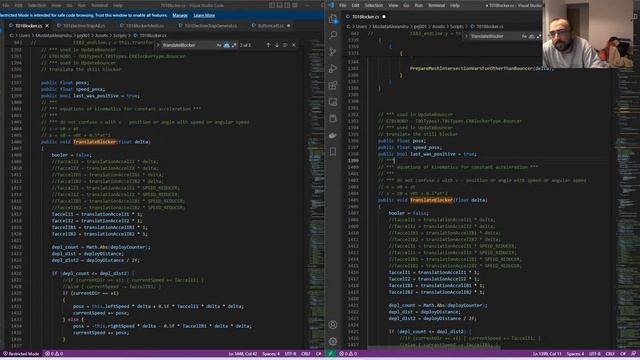The height and width of the screenshot is (360, 640).
Task: Close T01Blocker.cs tab in left window
Action: (x=47, y=26)
